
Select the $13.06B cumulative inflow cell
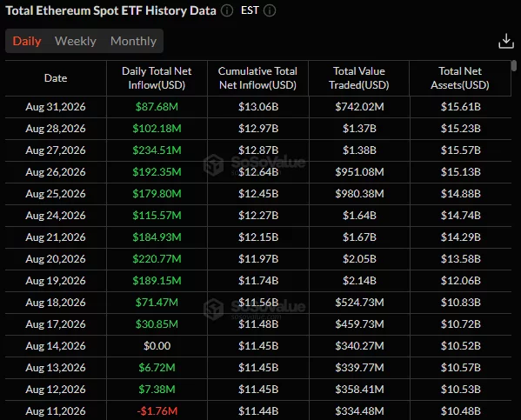[258, 107]
